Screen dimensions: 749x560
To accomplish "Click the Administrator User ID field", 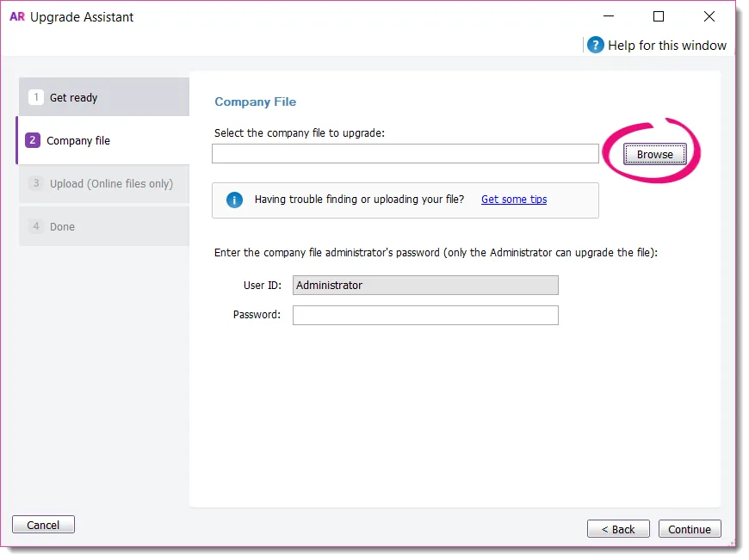I will [425, 285].
